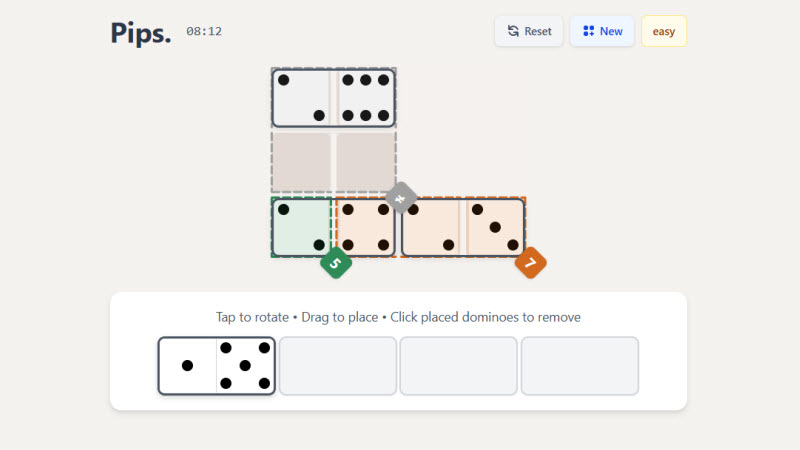Click the gray not-equal diamond badge

point(401,197)
